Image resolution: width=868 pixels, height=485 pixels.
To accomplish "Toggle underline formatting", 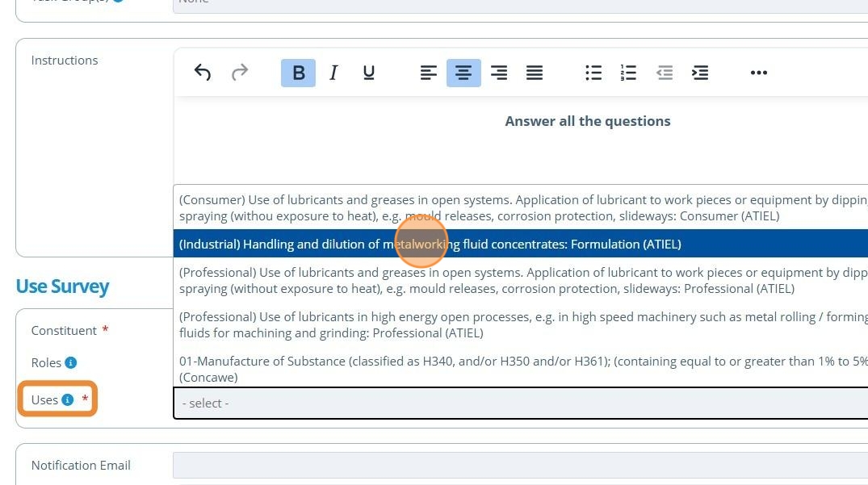I will click(369, 73).
